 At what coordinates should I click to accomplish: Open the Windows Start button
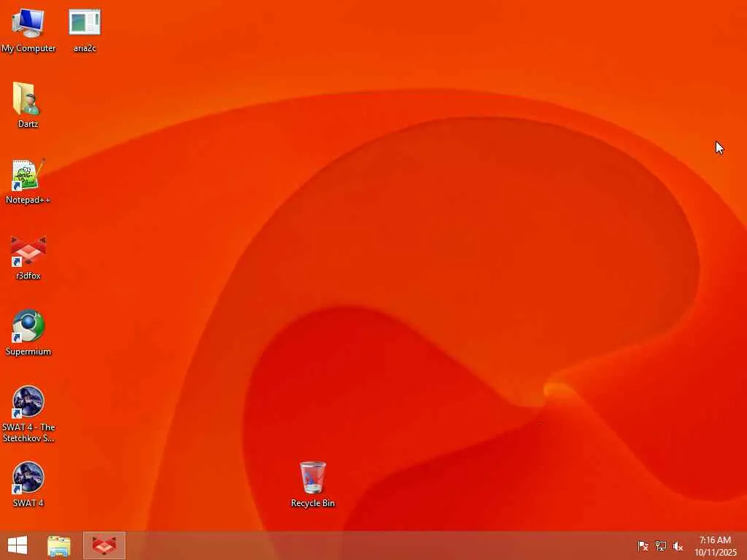coord(18,545)
